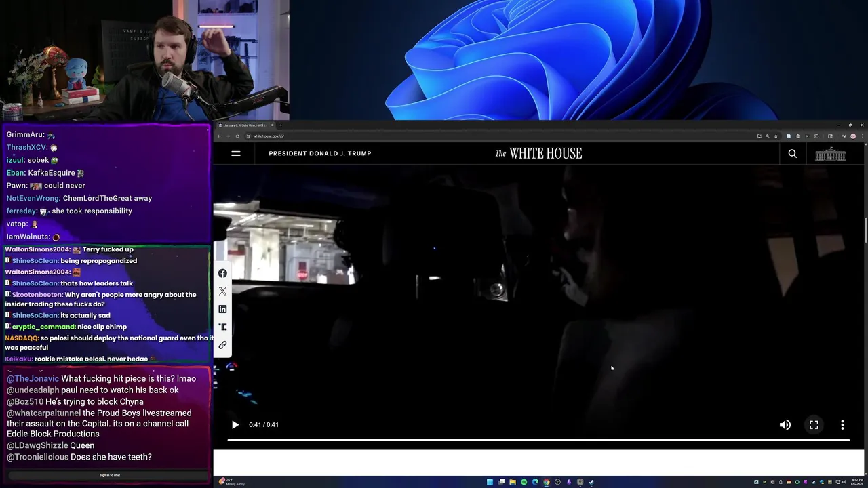Viewport: 868px width, 488px height.
Task: Open Steam from the taskbar
Action: 591,482
